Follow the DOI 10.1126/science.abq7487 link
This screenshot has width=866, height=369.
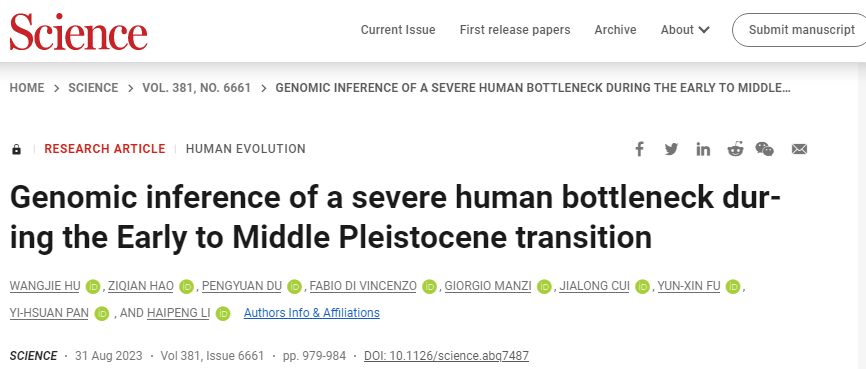(x=446, y=356)
